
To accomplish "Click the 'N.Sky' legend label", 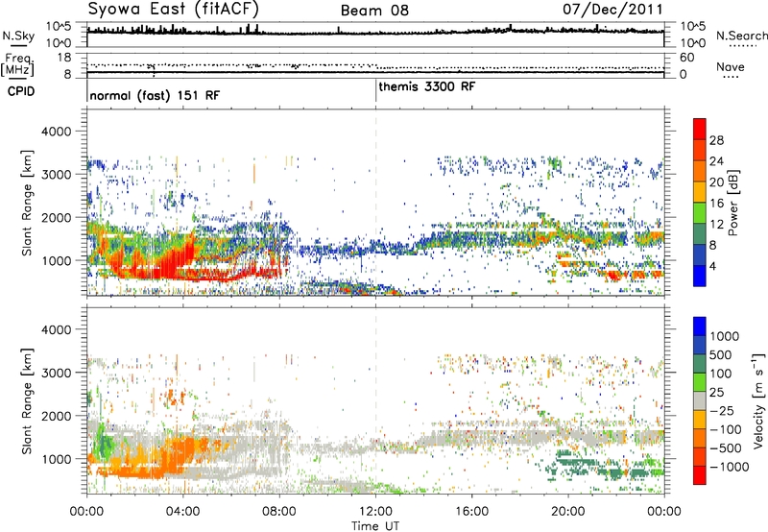I will pos(18,36).
